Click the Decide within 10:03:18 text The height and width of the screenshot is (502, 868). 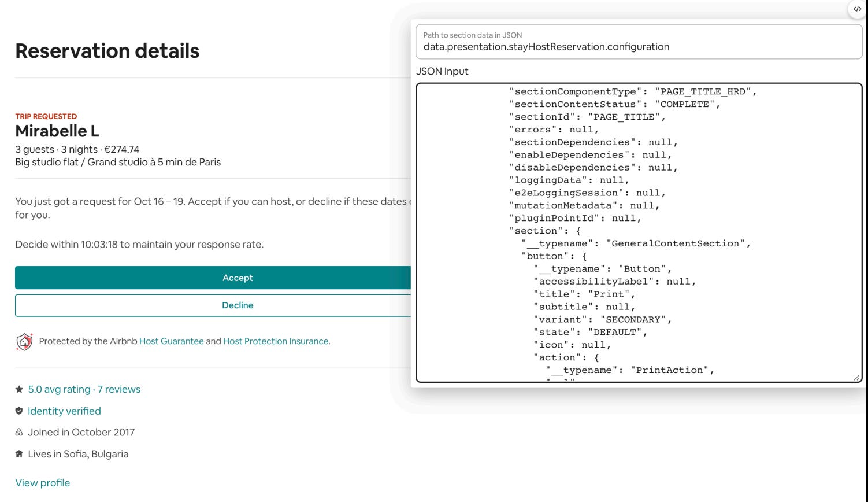(x=139, y=245)
